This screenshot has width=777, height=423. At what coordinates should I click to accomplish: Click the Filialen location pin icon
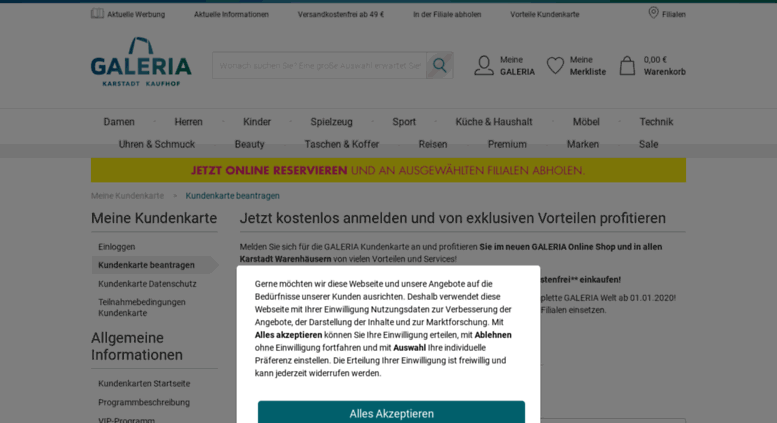tap(654, 13)
